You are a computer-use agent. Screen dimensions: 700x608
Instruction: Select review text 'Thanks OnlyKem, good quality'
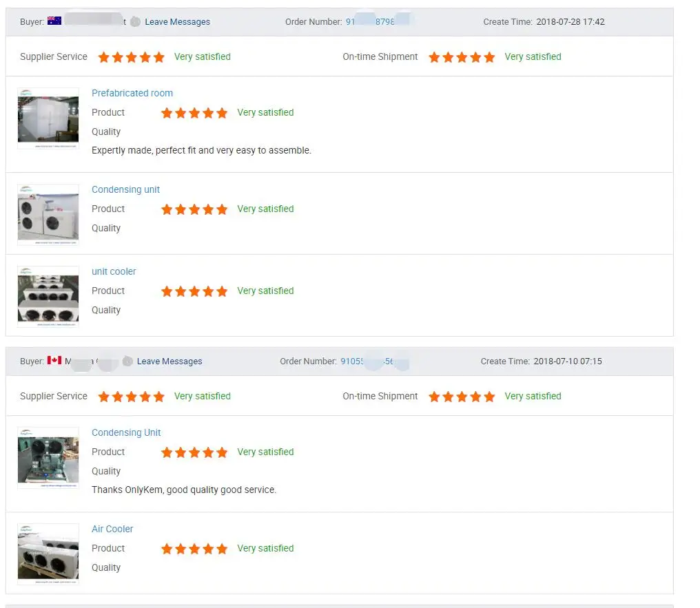[155, 490]
